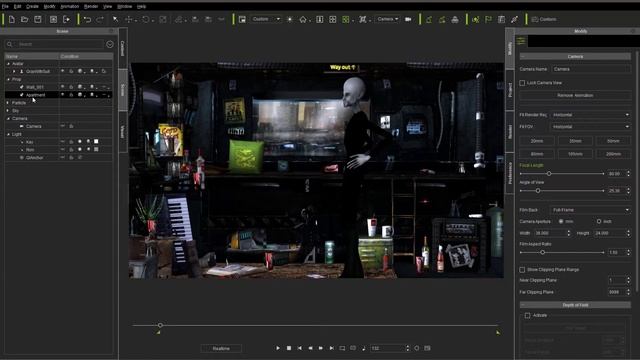This screenshot has height=360, width=640.
Task: Click the Film Aspect Ratio slider handle
Action: 542,253
